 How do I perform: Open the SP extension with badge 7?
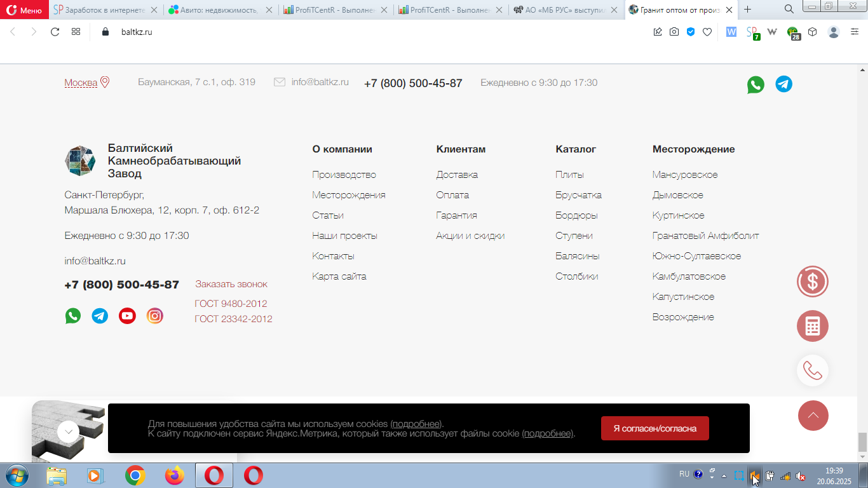click(753, 32)
